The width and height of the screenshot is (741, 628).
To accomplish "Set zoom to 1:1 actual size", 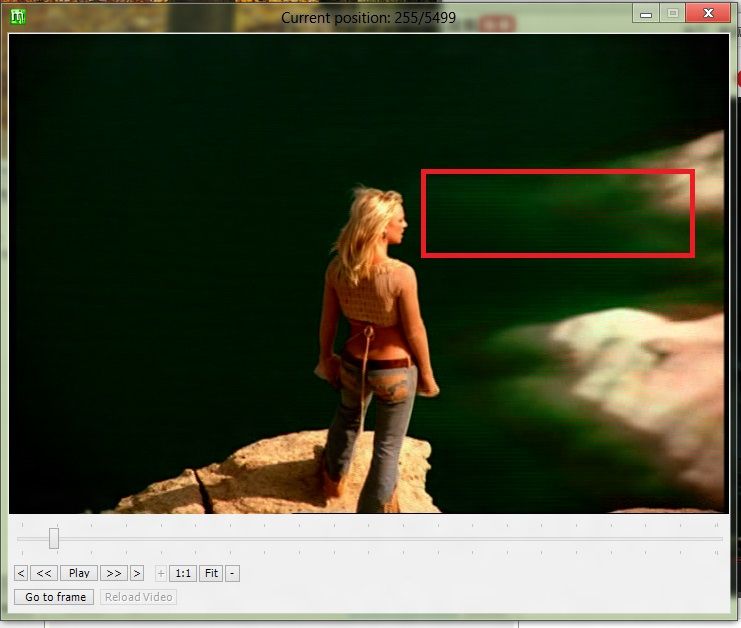I will click(x=183, y=573).
